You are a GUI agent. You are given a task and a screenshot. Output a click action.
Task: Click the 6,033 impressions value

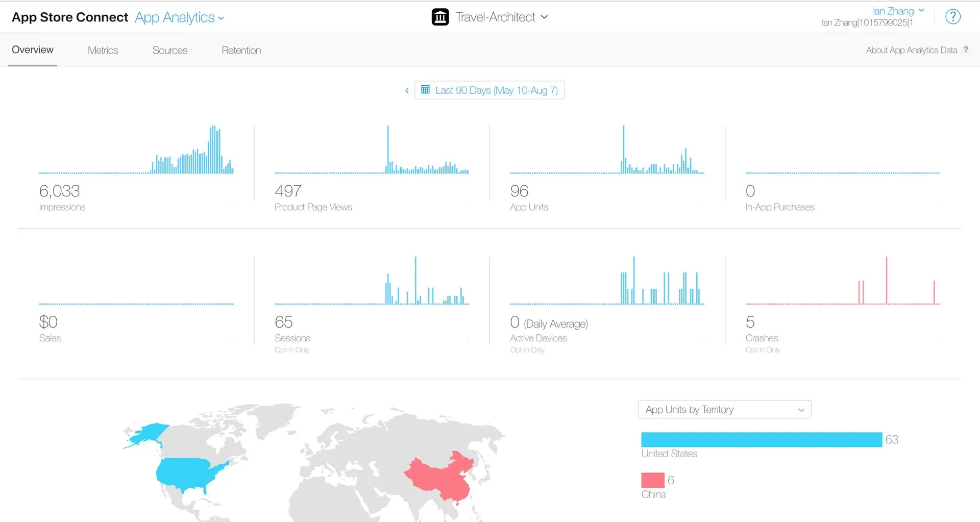click(59, 191)
